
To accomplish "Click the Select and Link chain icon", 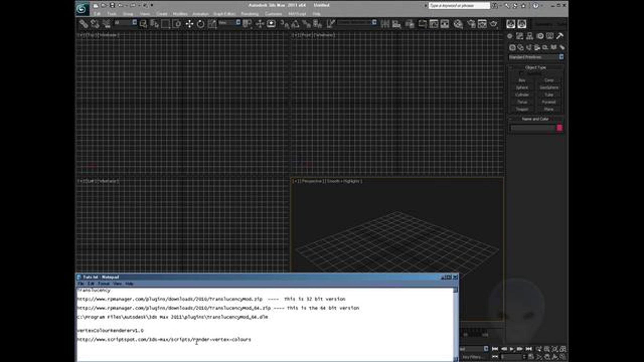I will 83,24.
